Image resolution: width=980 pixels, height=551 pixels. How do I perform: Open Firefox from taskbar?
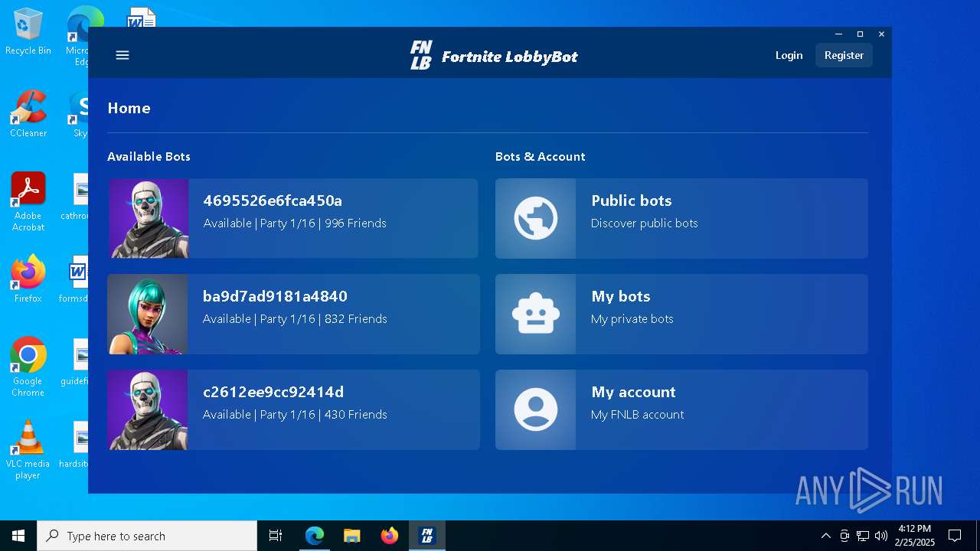click(389, 536)
